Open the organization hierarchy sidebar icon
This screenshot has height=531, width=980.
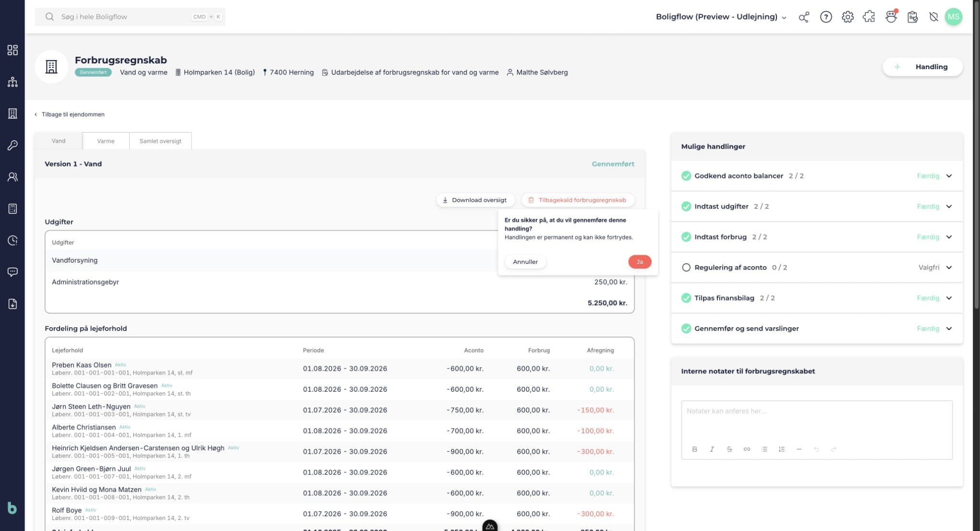12,82
